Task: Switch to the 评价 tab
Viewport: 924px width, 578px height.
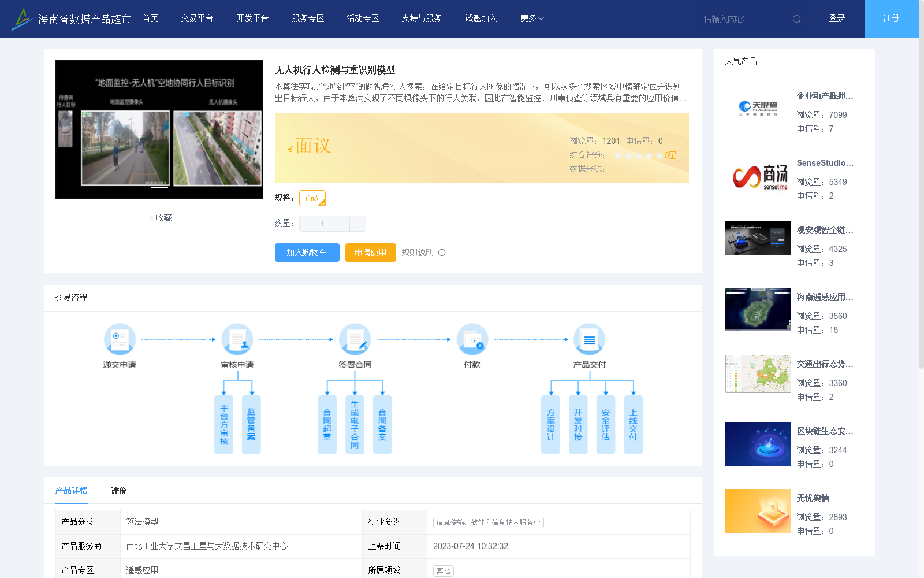Action: click(x=119, y=491)
